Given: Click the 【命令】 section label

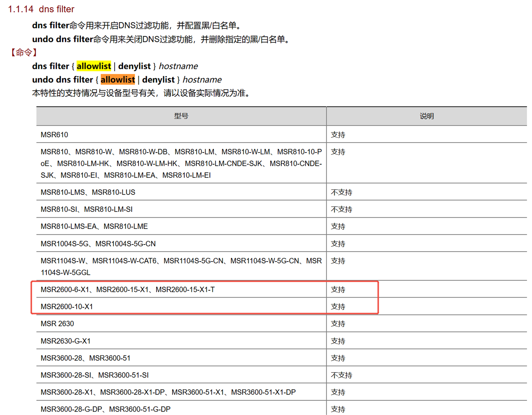Looking at the screenshot, I should [24, 52].
